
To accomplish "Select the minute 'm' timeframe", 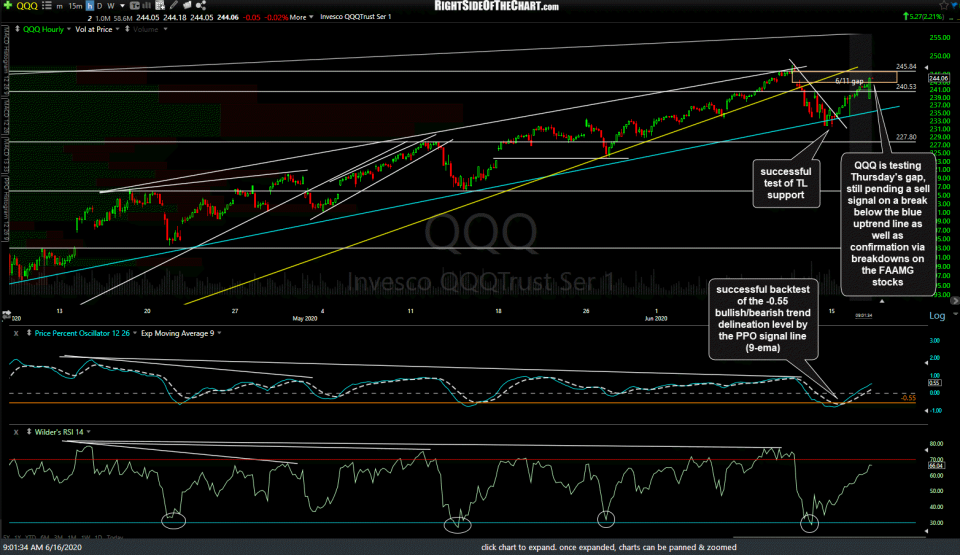I will tap(59, 6).
